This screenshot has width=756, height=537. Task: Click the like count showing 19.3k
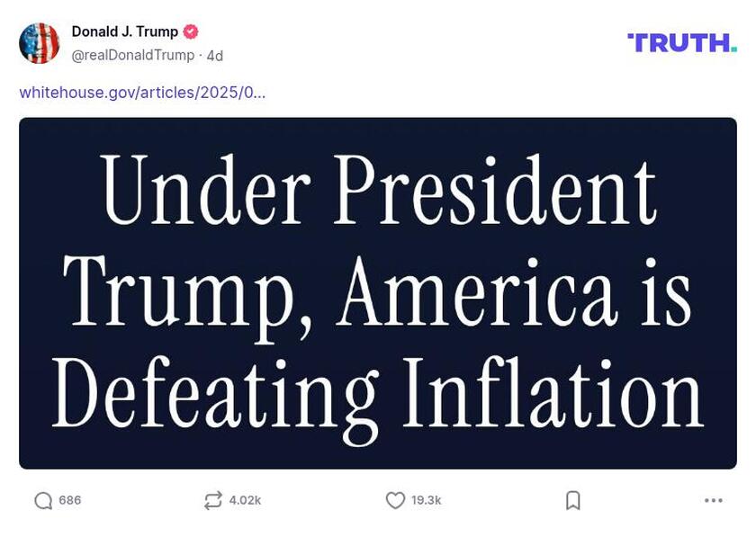(424, 502)
